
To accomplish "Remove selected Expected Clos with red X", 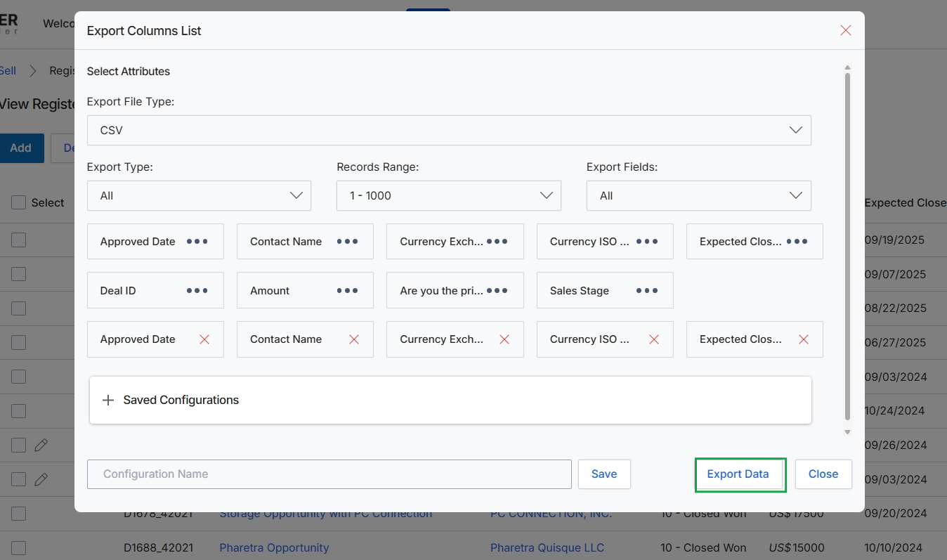I will [x=804, y=339].
